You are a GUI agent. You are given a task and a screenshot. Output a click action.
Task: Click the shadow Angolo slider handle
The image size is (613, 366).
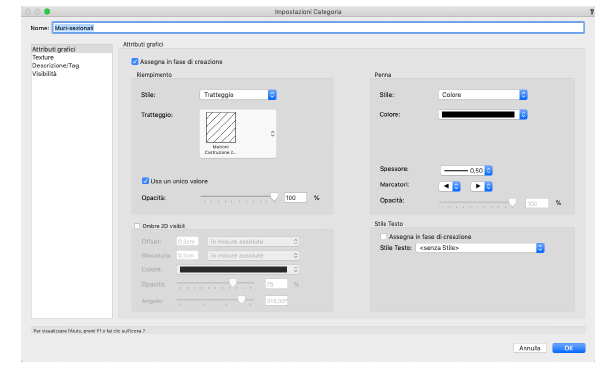(x=242, y=300)
